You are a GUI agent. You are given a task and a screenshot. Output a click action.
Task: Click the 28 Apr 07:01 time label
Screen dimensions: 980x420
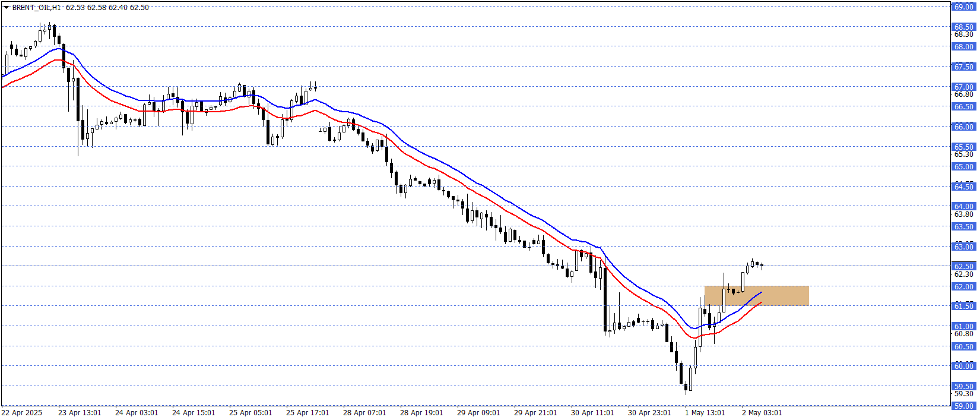364,412
